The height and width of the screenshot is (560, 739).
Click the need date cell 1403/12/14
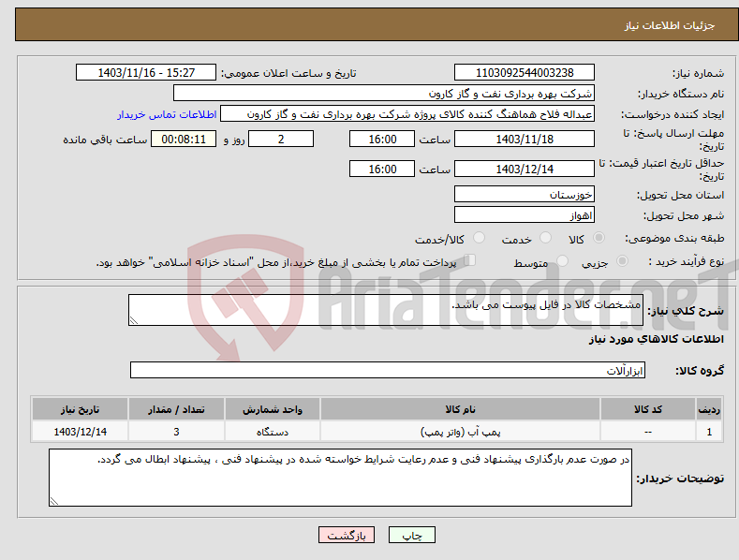coord(81,432)
